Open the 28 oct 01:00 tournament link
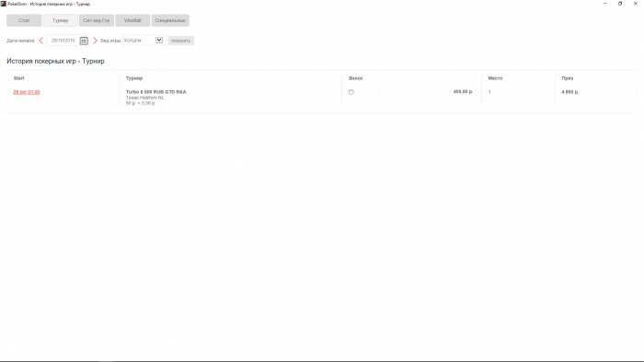This screenshot has width=644, height=362. pyautogui.click(x=27, y=92)
